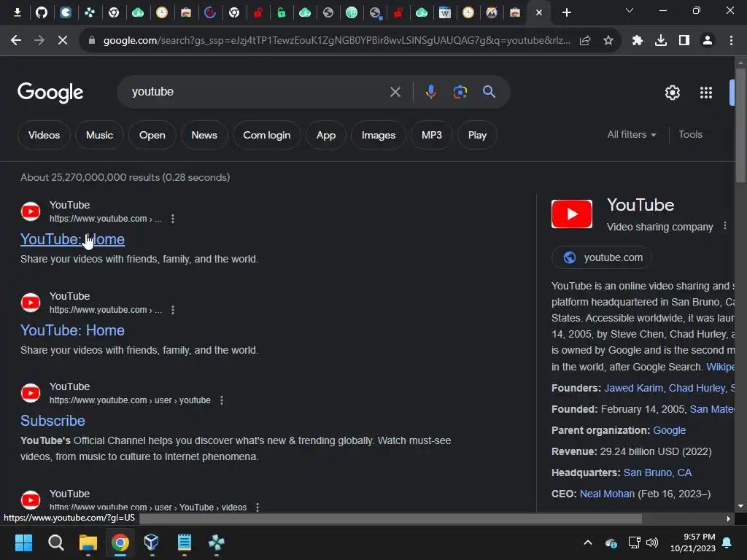The height and width of the screenshot is (560, 747).
Task: Open more options for YouTube videos result
Action: point(258,507)
